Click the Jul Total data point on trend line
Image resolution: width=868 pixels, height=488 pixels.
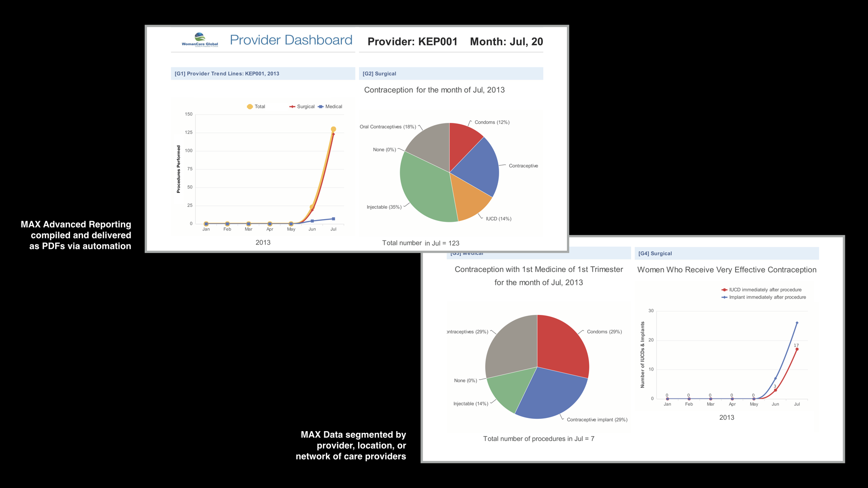coord(334,129)
